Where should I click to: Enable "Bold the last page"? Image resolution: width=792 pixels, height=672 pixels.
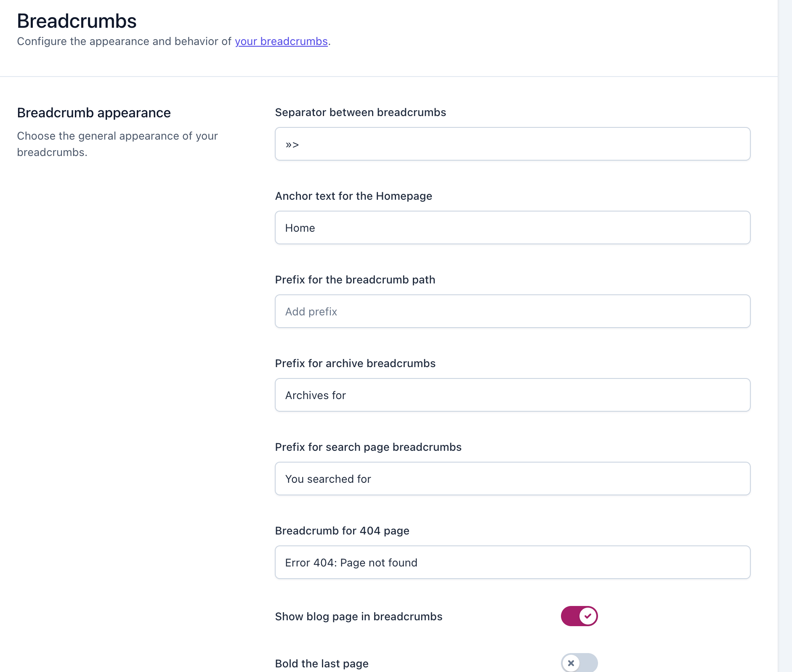(x=579, y=663)
